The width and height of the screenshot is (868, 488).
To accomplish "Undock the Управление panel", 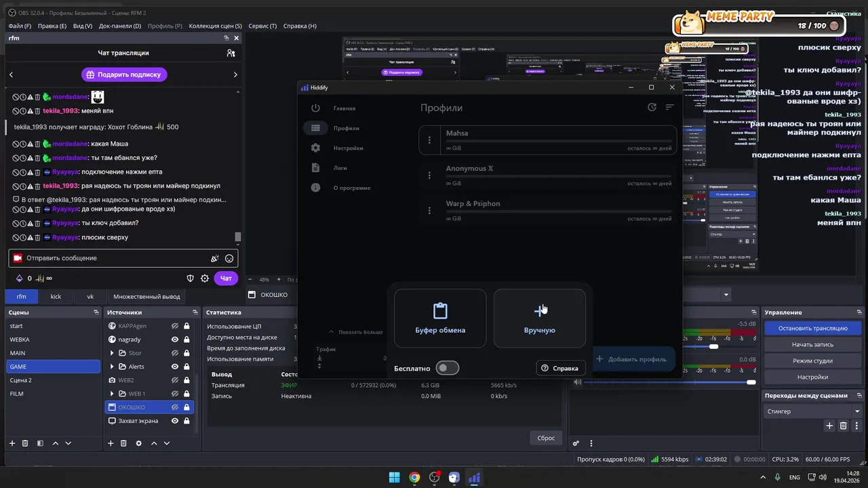I will [858, 312].
